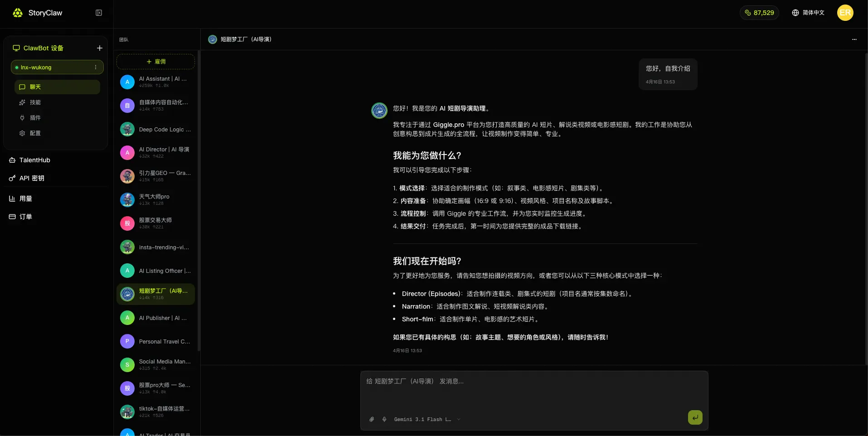Click the 我们现在开始吗？ heading
Image resolution: width=868 pixels, height=436 pixels.
(x=427, y=261)
